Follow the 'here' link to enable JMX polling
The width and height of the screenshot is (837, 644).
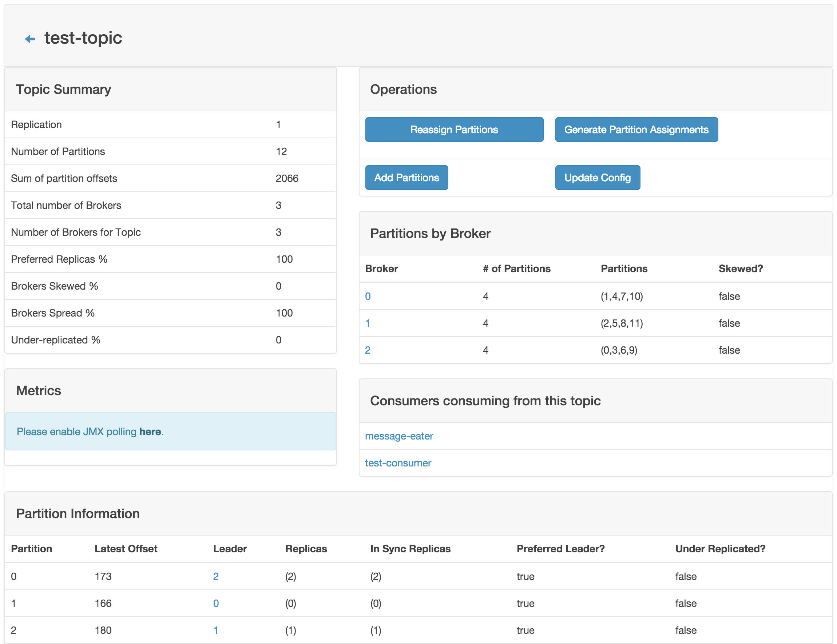tap(150, 432)
